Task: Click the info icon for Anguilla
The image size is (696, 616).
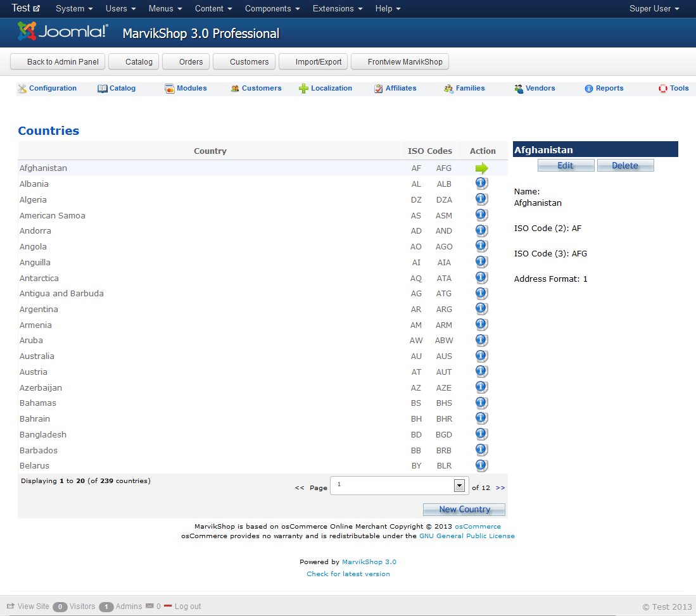Action: pyautogui.click(x=481, y=262)
